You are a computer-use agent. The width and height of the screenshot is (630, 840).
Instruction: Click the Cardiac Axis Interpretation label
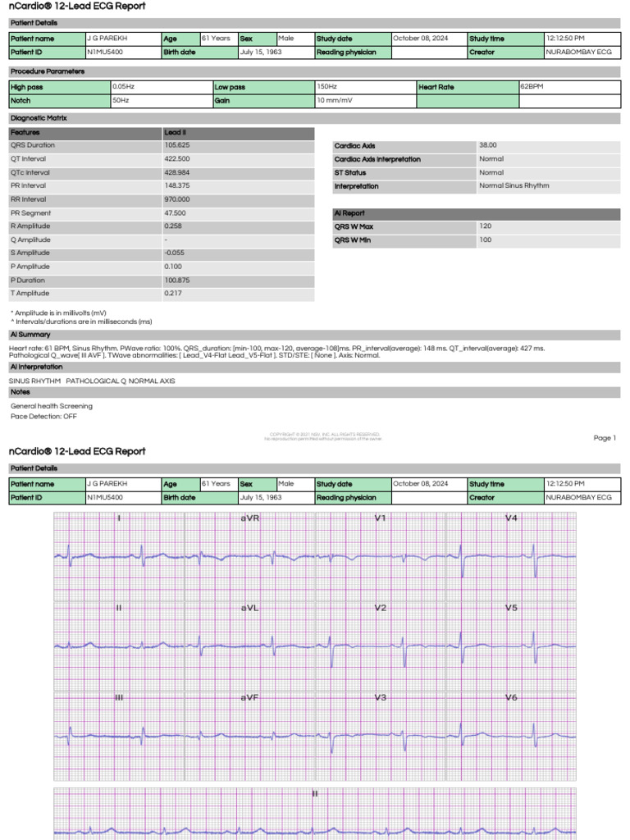(x=377, y=160)
